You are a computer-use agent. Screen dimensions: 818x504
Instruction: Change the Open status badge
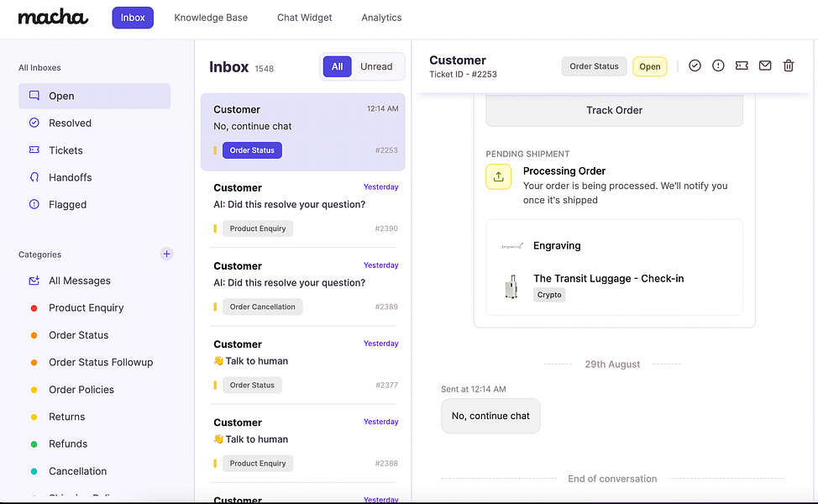(x=649, y=66)
